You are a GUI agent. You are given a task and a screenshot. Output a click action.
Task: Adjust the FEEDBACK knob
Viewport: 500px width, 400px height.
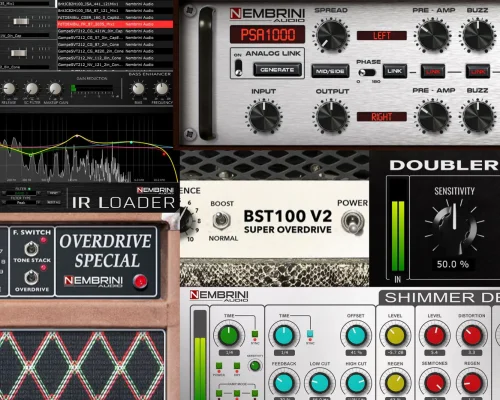pos(284,383)
